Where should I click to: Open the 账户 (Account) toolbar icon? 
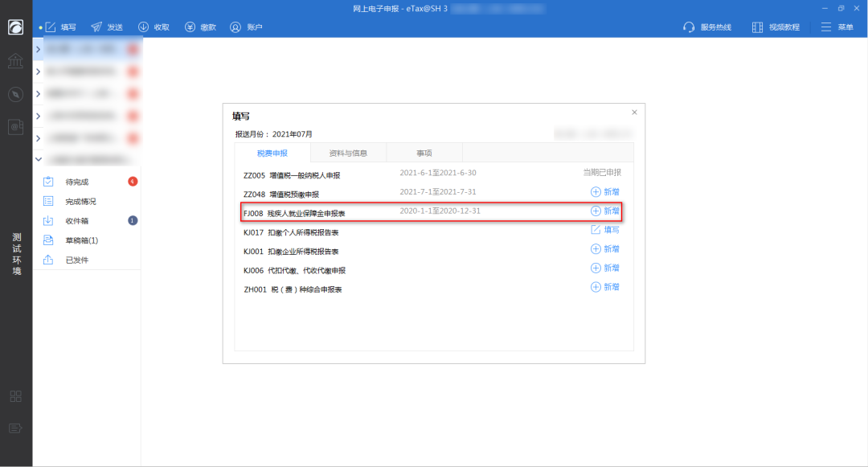[x=235, y=27]
